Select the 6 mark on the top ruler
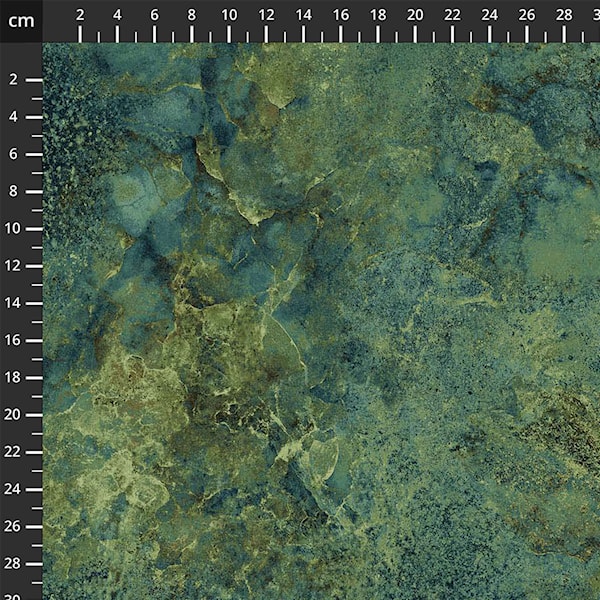The width and height of the screenshot is (600, 600). click(154, 15)
